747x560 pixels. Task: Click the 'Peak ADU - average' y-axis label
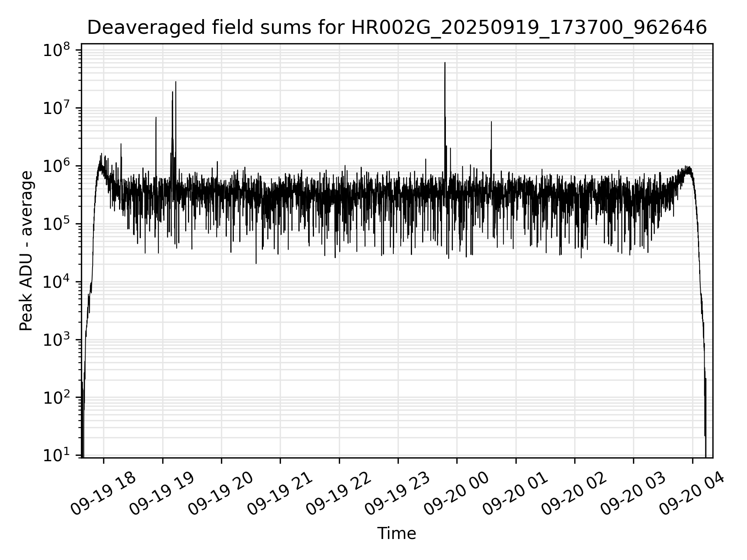click(26, 251)
